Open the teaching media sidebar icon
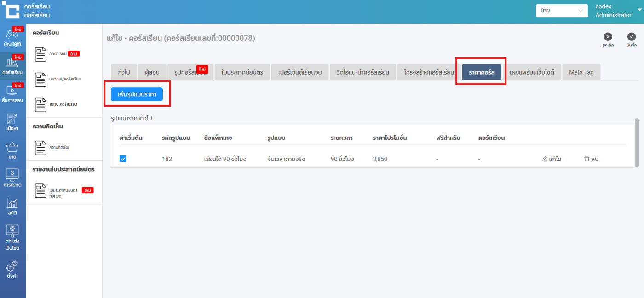Screen dimensions: 644x298 click(12, 94)
